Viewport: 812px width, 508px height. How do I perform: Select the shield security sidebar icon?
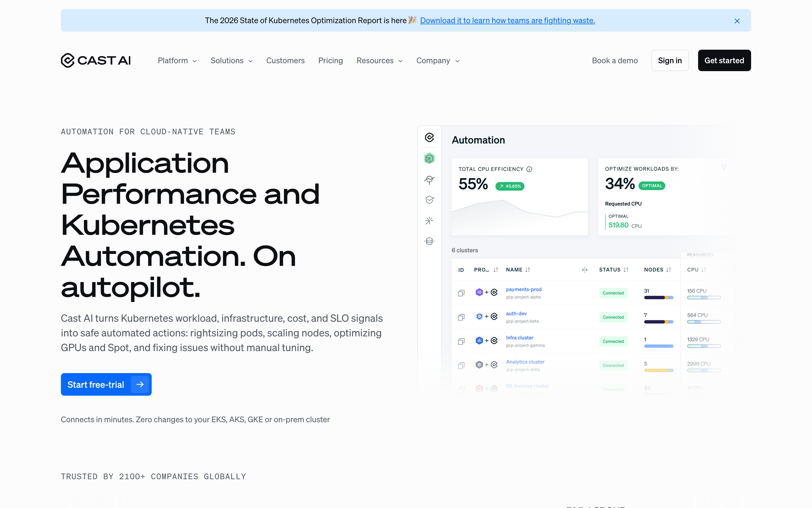point(429,200)
